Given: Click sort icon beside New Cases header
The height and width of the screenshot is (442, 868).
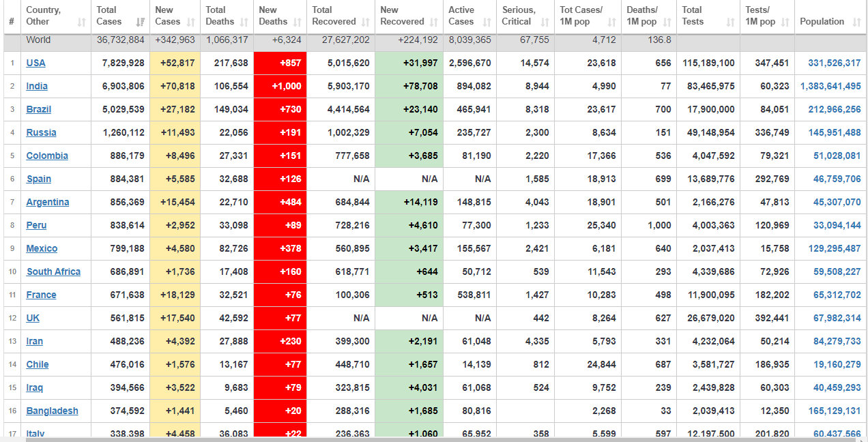Looking at the screenshot, I should (x=192, y=23).
